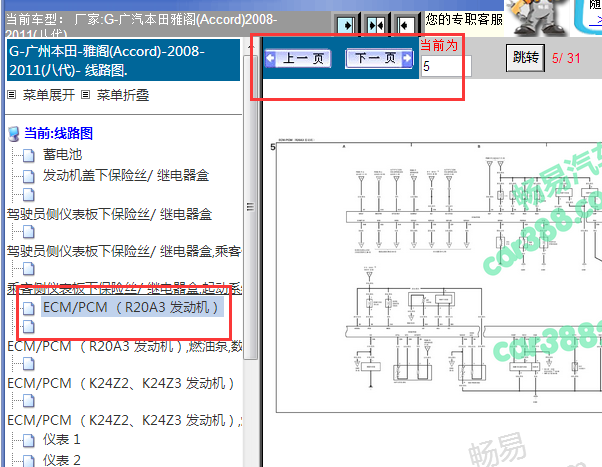The height and width of the screenshot is (467, 602).
Task: Click the collapse-panel left arrow toolbar icon
Action: point(405,25)
